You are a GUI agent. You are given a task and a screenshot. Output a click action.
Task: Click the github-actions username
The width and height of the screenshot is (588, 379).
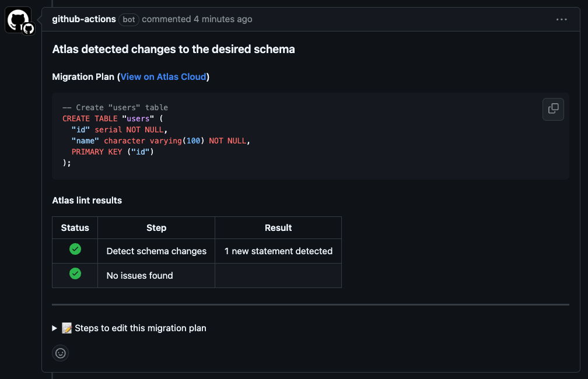click(x=83, y=19)
